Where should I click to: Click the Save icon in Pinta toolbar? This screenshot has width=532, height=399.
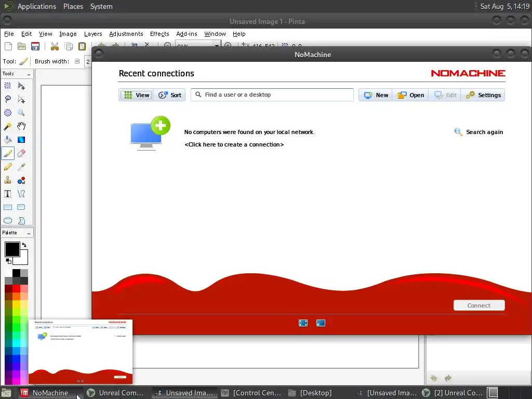tap(35, 46)
